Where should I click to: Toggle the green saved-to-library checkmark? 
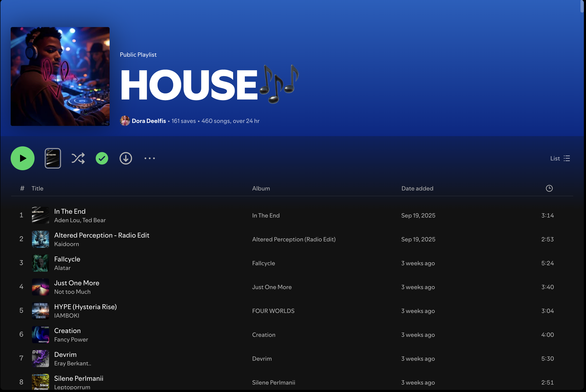[102, 158]
